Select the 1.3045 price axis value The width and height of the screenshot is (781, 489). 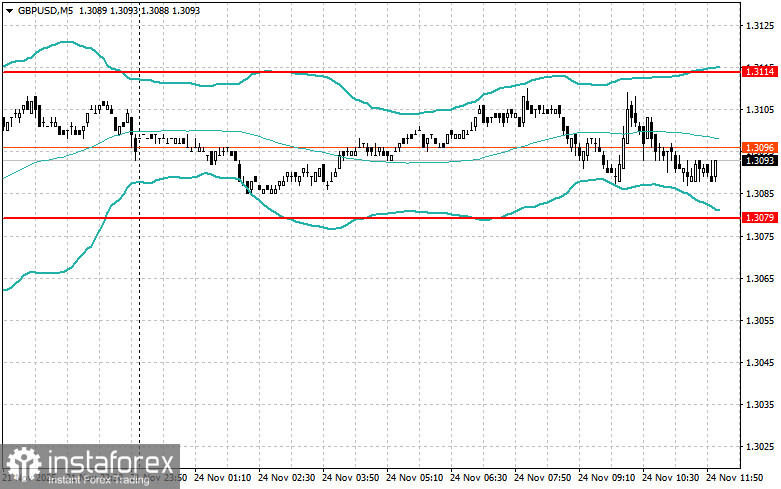coord(760,363)
